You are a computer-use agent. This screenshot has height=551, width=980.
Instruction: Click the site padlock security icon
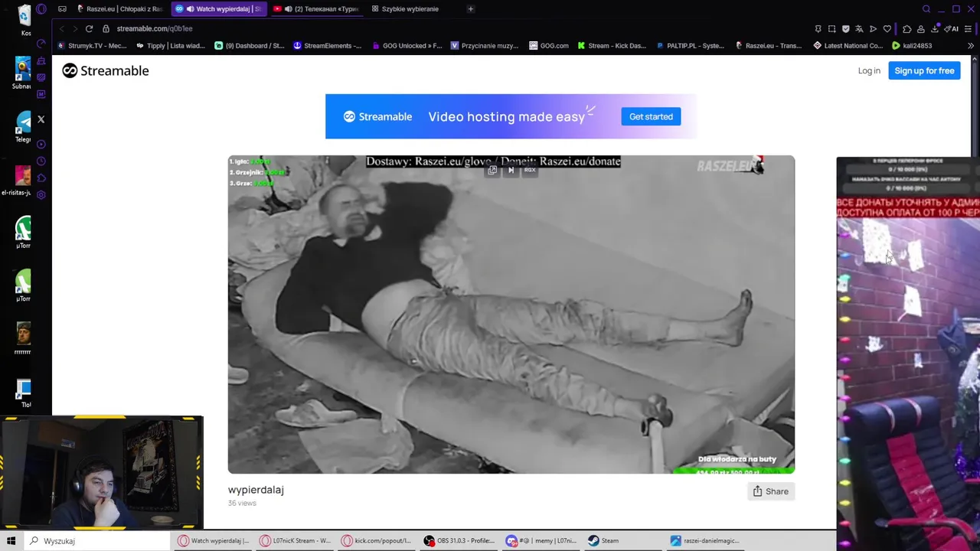coord(106,28)
